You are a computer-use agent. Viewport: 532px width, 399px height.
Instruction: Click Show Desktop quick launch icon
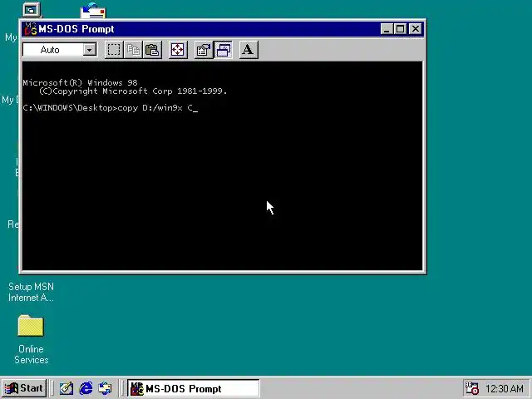point(66,388)
